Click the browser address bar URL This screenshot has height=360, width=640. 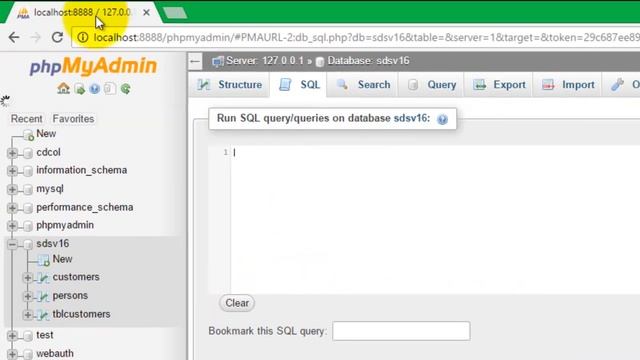366,38
